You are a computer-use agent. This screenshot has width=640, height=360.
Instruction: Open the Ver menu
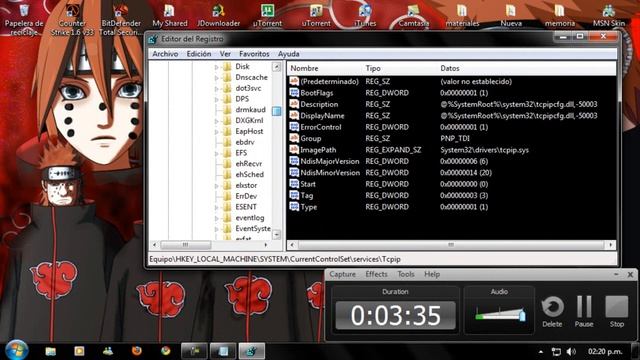click(x=225, y=54)
